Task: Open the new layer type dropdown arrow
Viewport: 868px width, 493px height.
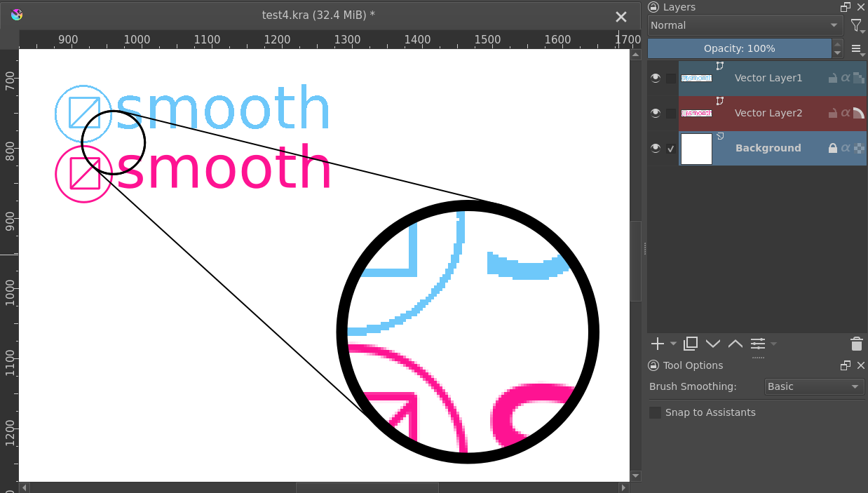Action: tap(673, 344)
